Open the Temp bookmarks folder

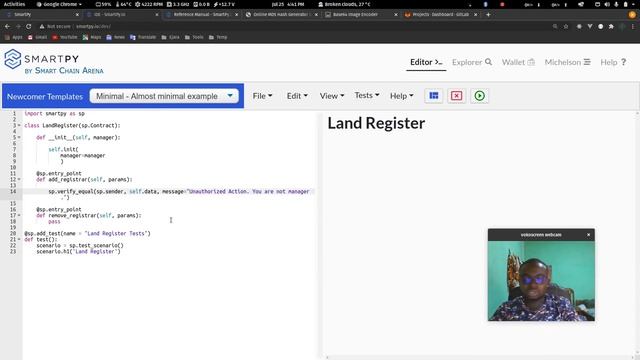[x=218, y=37]
